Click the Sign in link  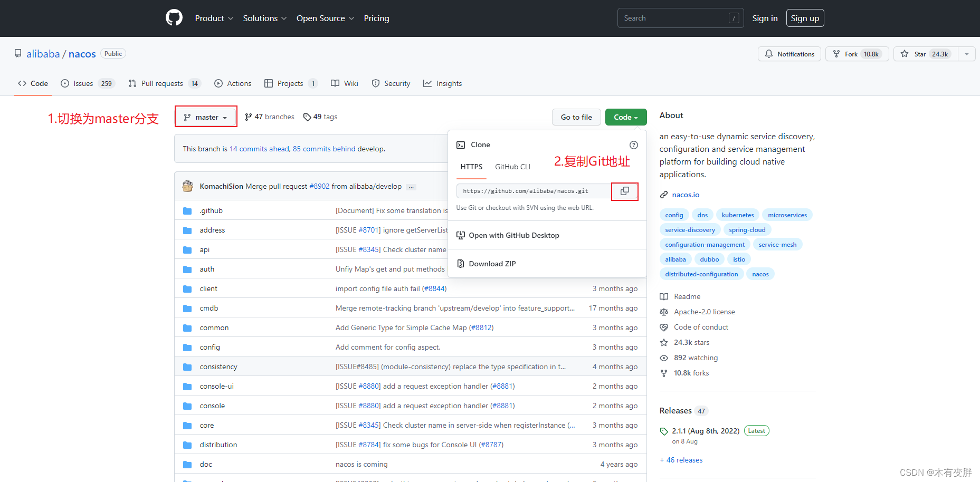[765, 18]
